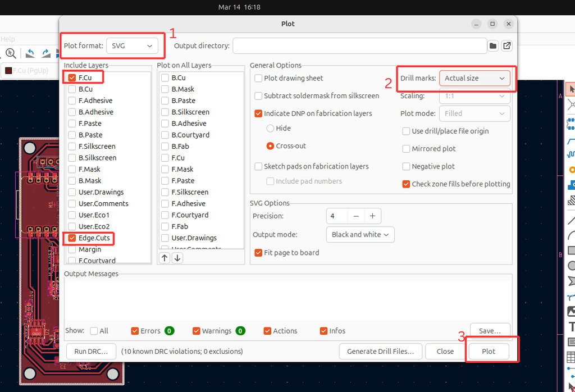Choose the selection arrow tool in right toolbar
The height and width of the screenshot is (392, 575).
[x=571, y=89]
